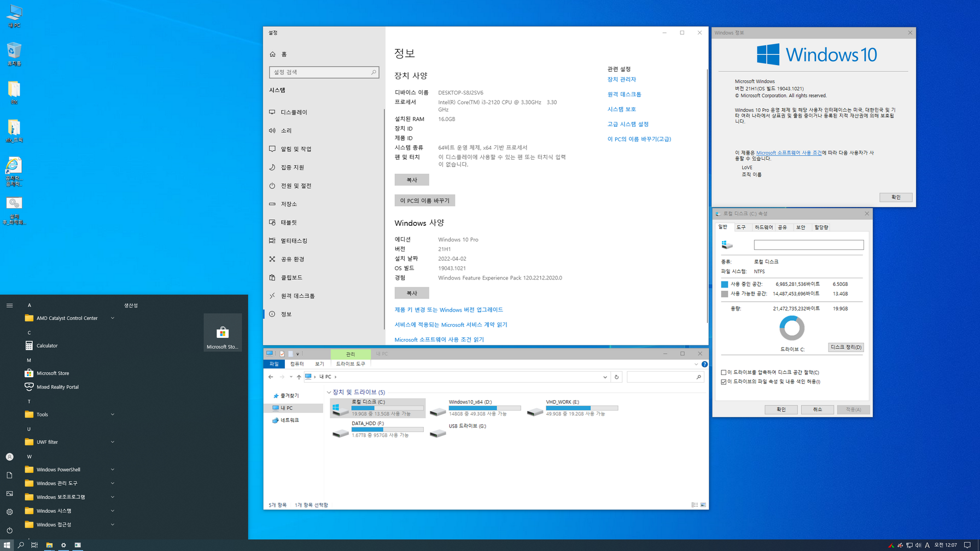Click 확인 in Windows 정보 dialog

[896, 197]
